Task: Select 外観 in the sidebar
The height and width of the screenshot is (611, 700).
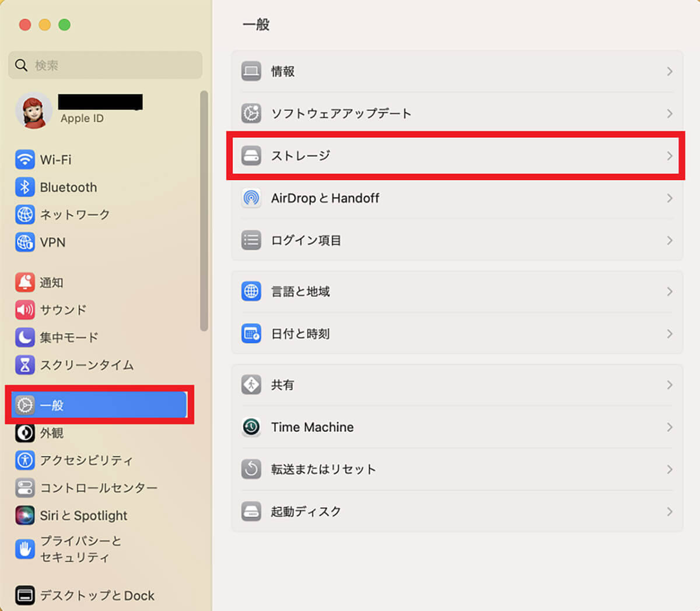Action: pyautogui.click(x=51, y=433)
